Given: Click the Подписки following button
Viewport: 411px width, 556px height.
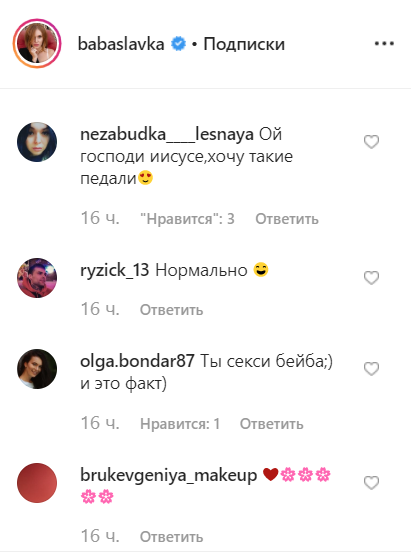Looking at the screenshot, I should tap(244, 44).
